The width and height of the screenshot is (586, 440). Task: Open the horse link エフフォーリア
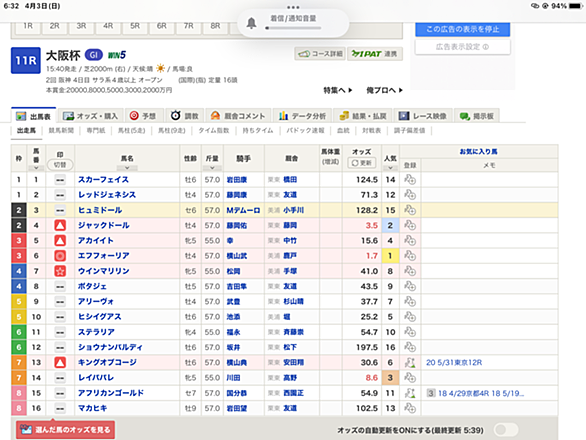(x=104, y=256)
